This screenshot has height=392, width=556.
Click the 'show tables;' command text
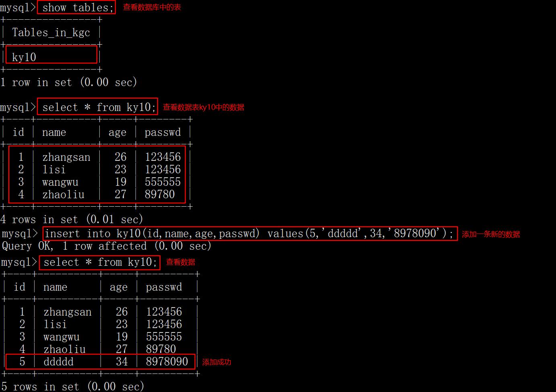click(x=78, y=7)
